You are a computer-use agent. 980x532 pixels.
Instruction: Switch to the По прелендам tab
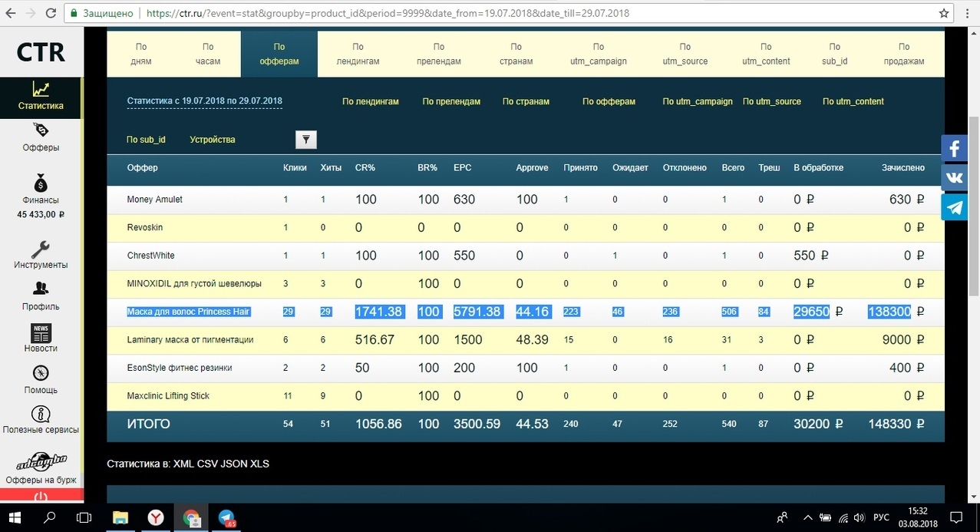pos(438,54)
